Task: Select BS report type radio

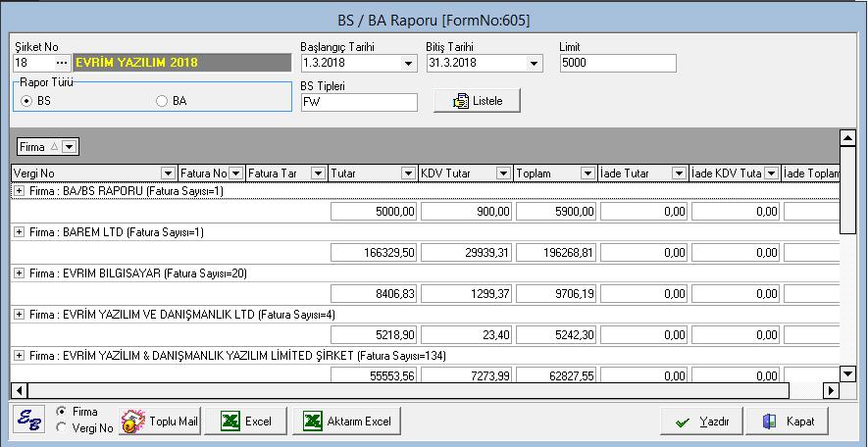Action: click(26, 101)
